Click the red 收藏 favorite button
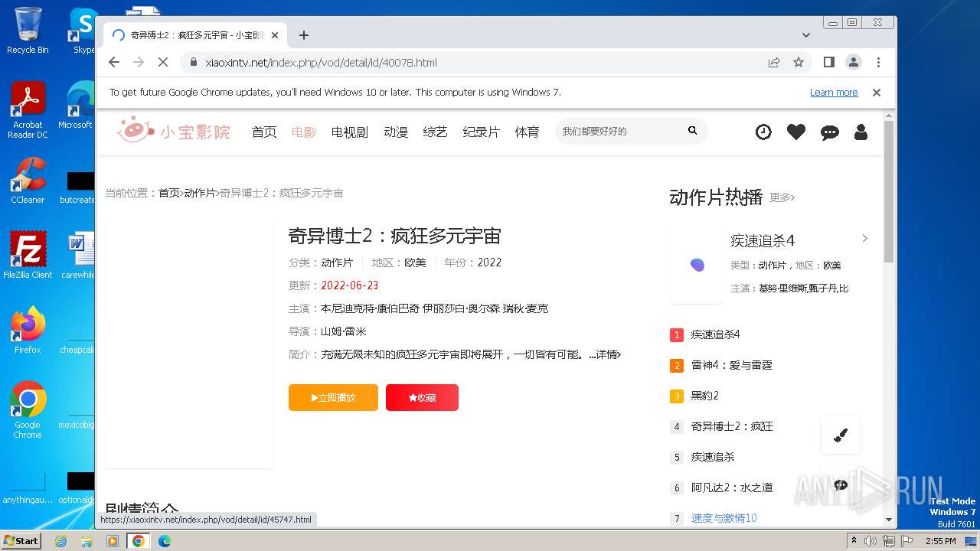This screenshot has width=980, height=551. pos(422,397)
